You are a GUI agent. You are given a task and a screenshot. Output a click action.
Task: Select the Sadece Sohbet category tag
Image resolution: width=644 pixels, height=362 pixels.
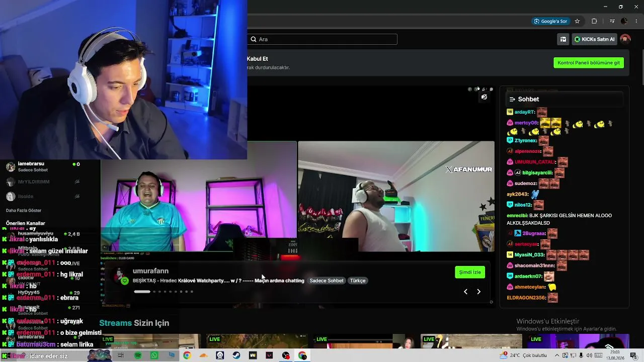click(327, 281)
